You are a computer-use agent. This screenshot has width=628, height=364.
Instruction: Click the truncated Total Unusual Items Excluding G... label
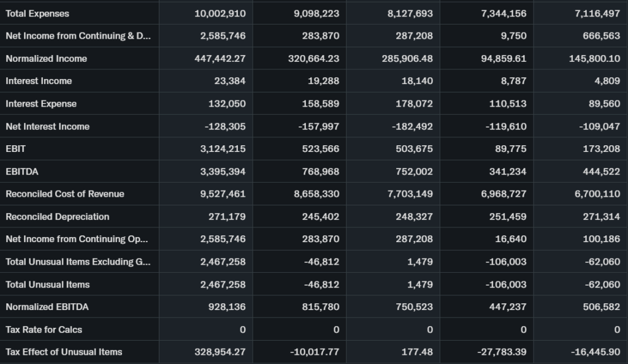click(x=78, y=262)
